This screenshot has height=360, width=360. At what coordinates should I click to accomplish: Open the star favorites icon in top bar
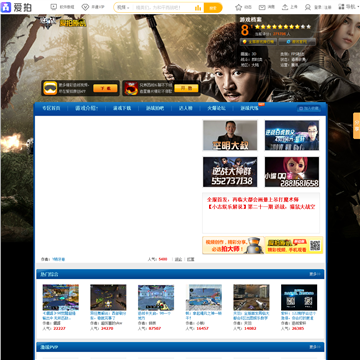tap(238, 7)
